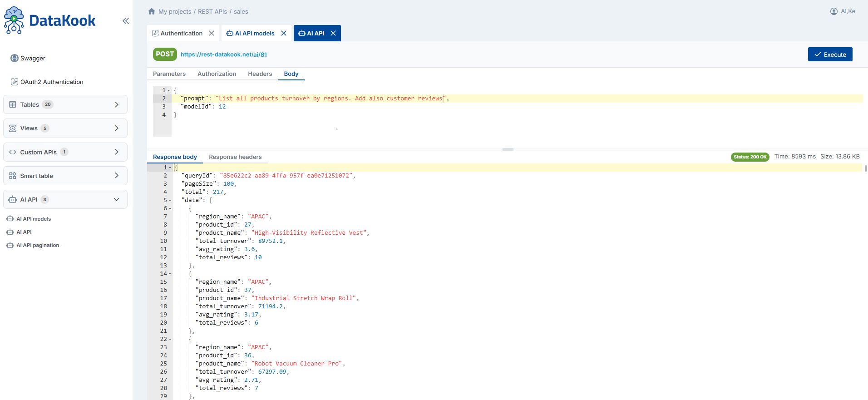Fold response object at line 22

pyautogui.click(x=170, y=339)
